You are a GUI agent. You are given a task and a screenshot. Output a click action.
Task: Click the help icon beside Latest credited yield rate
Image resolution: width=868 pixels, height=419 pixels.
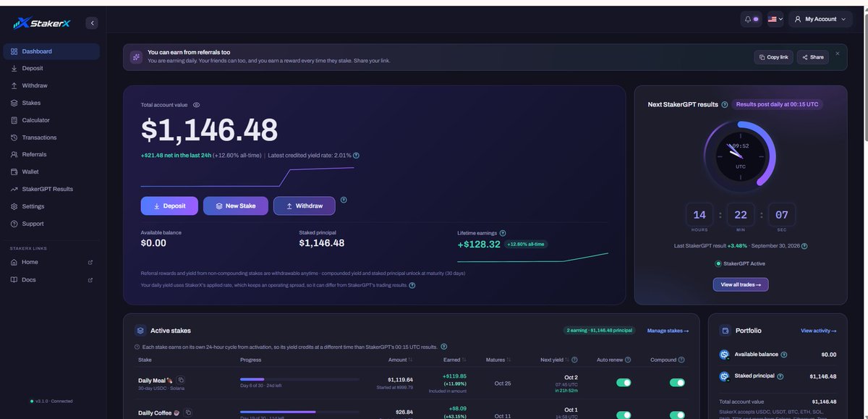click(356, 155)
